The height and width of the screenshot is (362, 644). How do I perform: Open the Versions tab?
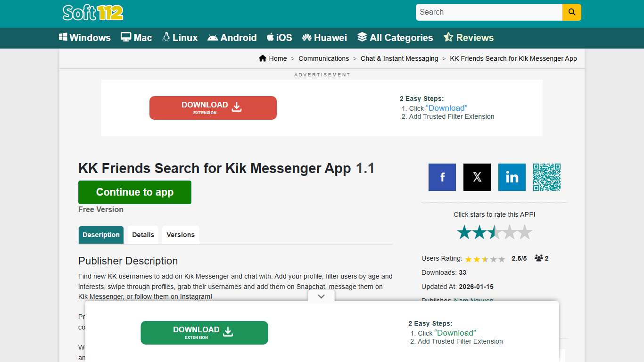pos(181,234)
